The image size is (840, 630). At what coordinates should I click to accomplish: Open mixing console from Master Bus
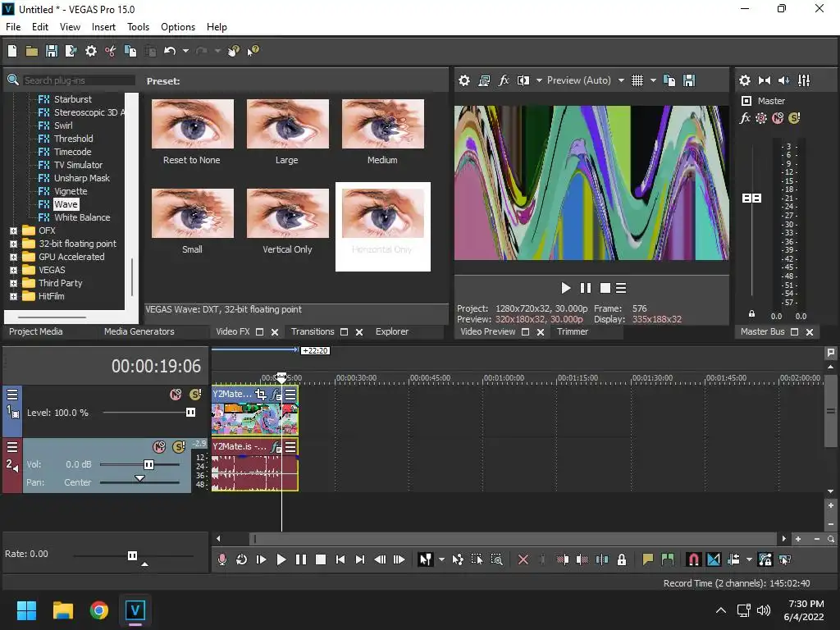click(x=804, y=80)
